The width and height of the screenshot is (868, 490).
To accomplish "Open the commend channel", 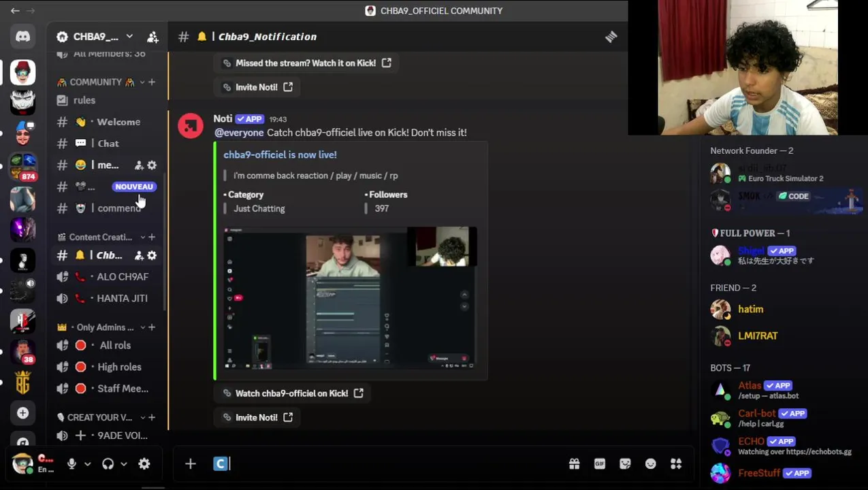I will (107, 208).
